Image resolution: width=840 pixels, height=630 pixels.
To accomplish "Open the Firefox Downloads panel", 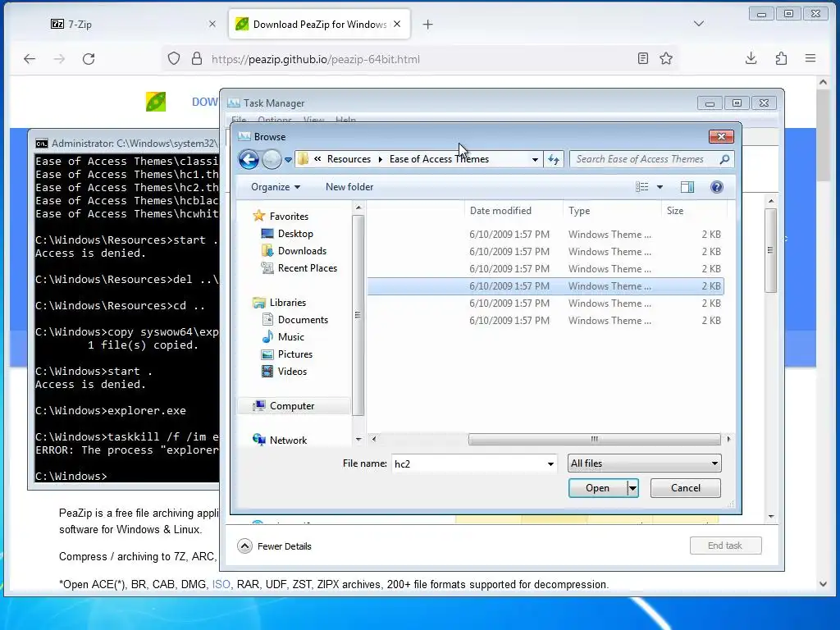I will pos(751,59).
